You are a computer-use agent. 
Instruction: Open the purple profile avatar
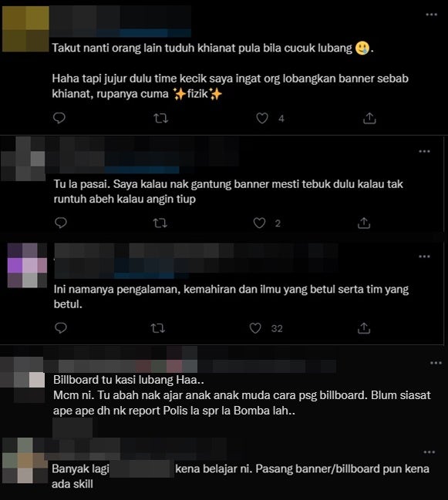coord(27,265)
